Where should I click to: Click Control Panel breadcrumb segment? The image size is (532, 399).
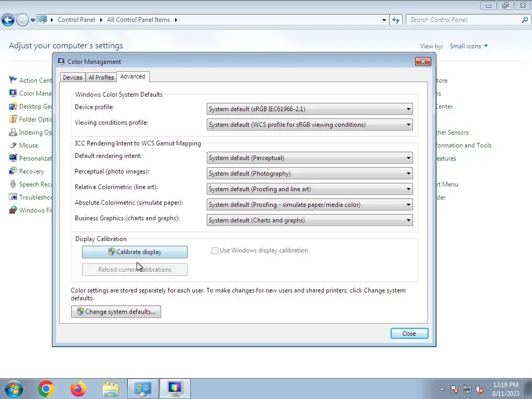pyautogui.click(x=76, y=20)
